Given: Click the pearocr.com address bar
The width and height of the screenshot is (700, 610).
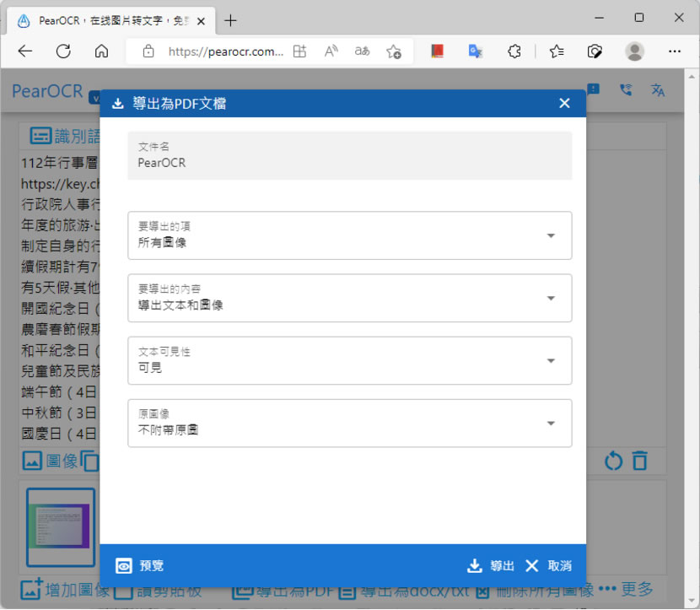Looking at the screenshot, I should (225, 51).
